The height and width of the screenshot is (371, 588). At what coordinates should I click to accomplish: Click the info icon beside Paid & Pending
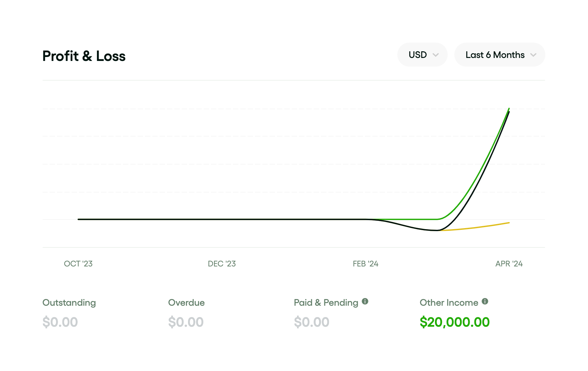365,301
